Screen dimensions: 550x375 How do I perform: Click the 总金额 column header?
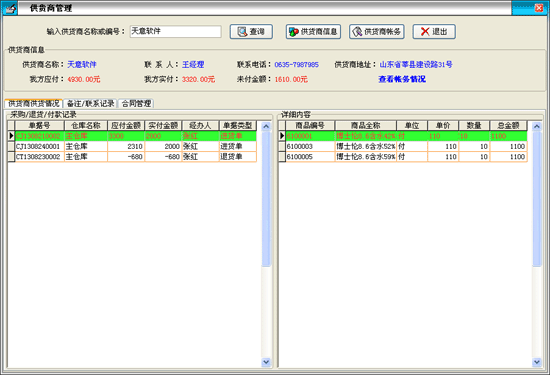pyautogui.click(x=508, y=126)
